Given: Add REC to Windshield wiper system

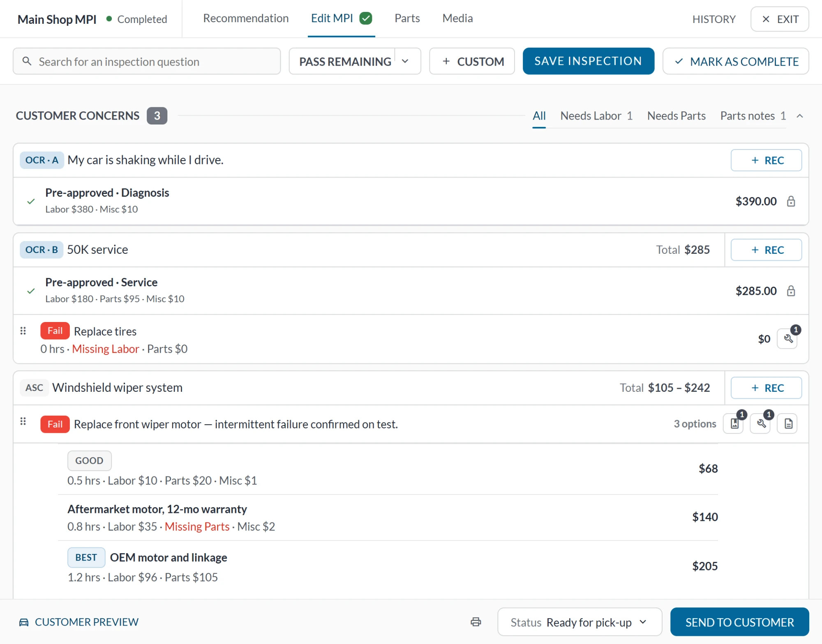Looking at the screenshot, I should coord(766,388).
